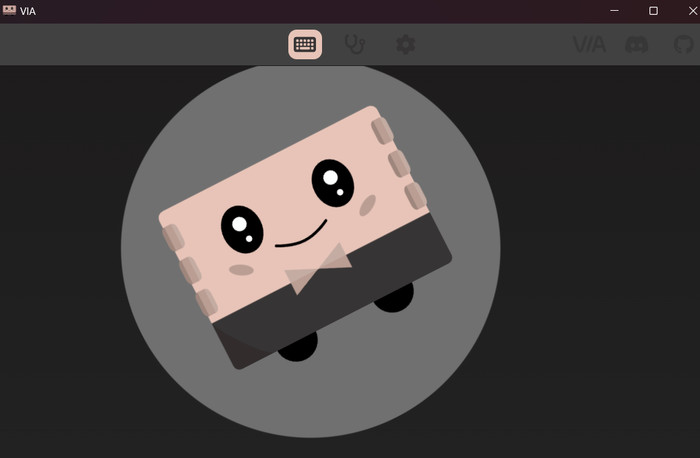Minimize the VIA window
700x458 pixels.
coord(614,11)
